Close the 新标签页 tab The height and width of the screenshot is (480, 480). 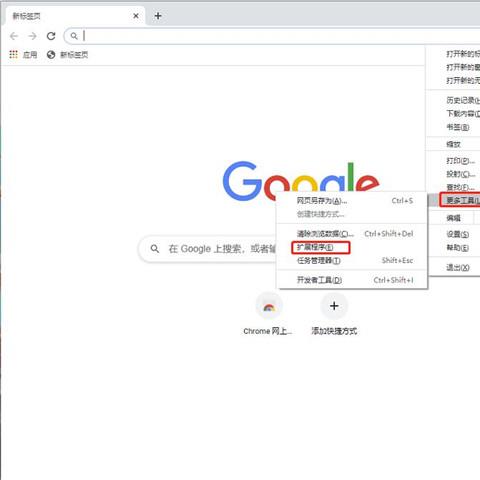coord(136,16)
